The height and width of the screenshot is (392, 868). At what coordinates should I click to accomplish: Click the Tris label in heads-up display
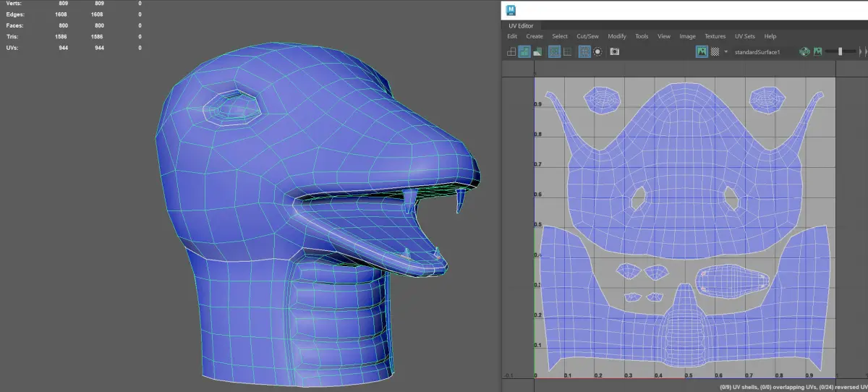[12, 36]
